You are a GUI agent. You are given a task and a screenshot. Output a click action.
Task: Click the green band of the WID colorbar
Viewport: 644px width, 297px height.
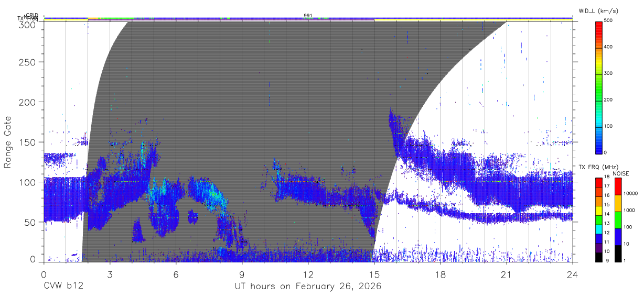coord(599,89)
